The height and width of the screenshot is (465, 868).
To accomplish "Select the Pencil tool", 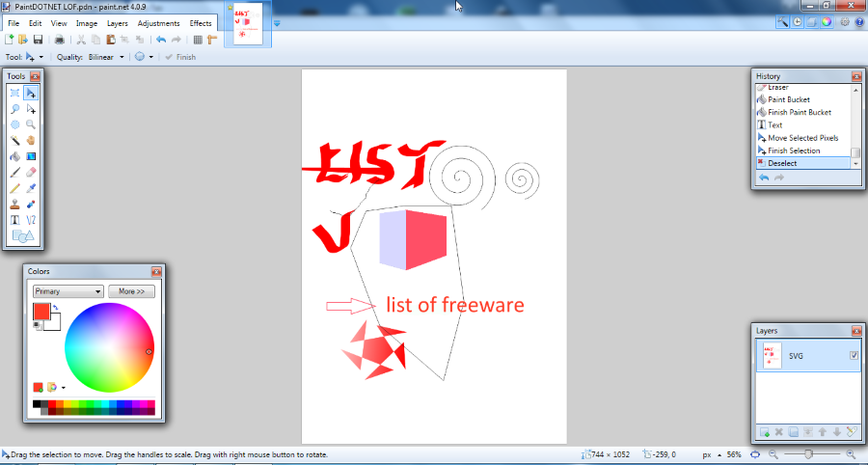I will 14,189.
